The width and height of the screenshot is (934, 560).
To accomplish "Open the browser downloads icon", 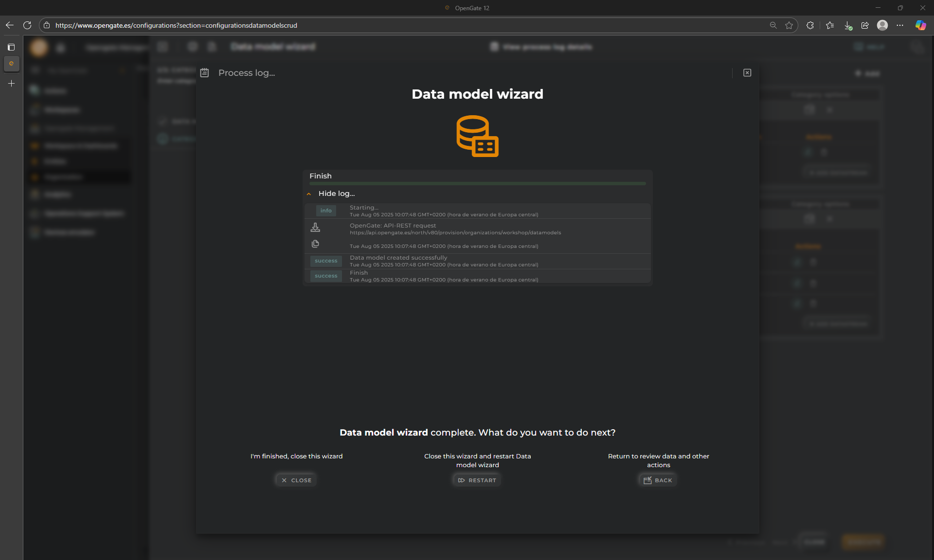I will click(847, 25).
